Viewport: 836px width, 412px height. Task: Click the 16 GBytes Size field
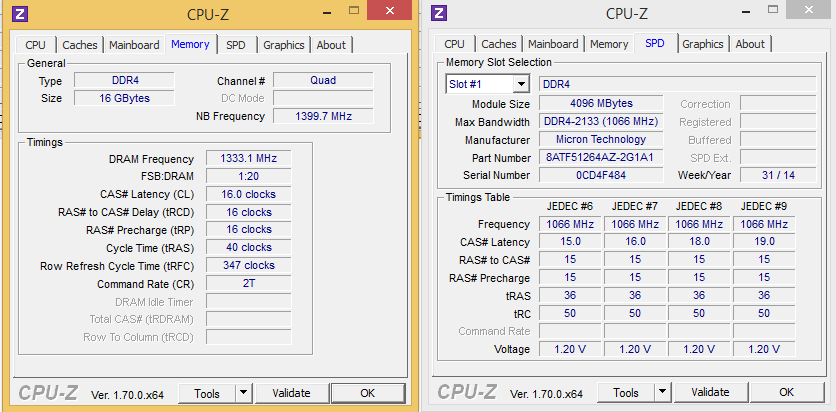[124, 98]
